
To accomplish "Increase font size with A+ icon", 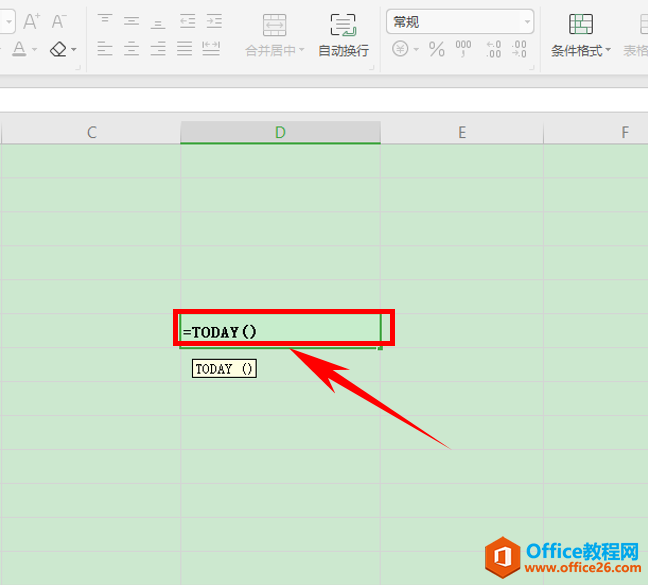I will (31, 21).
